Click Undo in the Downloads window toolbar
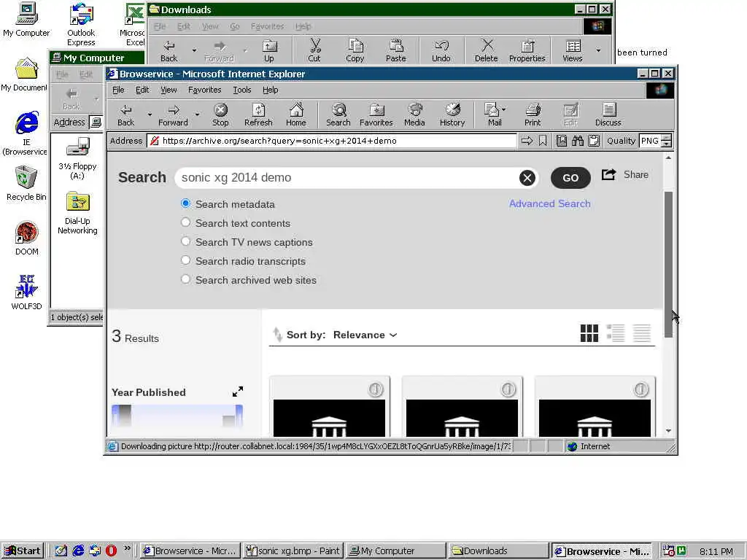The width and height of the screenshot is (747, 560). (x=441, y=50)
